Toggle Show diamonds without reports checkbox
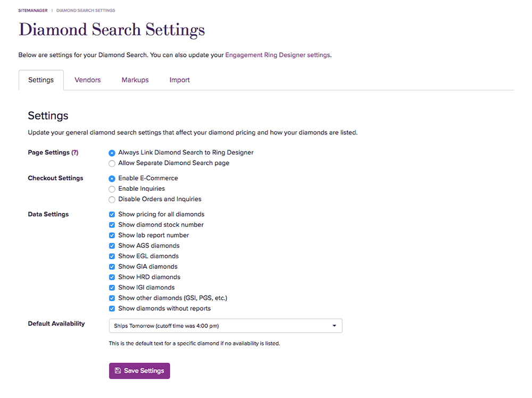Viewport: 532px width, 398px height. pyautogui.click(x=112, y=309)
